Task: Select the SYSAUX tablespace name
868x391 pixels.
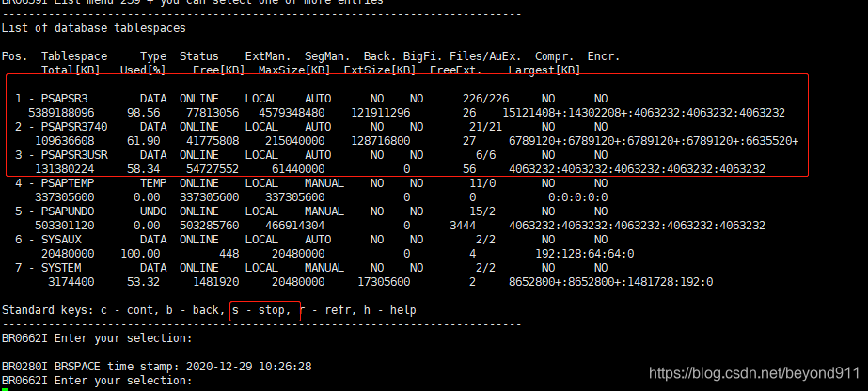Action: [x=61, y=240]
